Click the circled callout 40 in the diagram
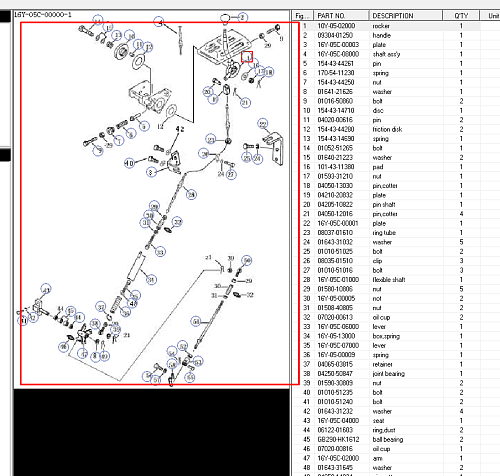 tap(129, 163)
